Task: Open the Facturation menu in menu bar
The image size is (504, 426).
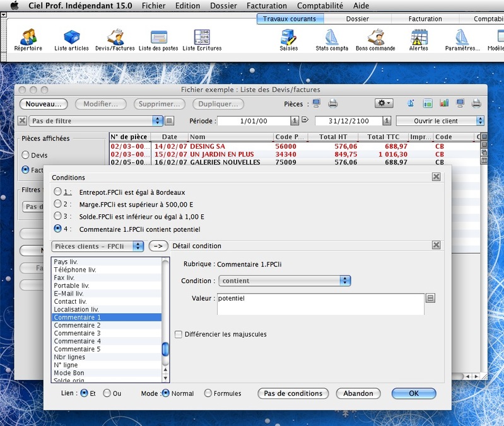Action: (x=267, y=6)
